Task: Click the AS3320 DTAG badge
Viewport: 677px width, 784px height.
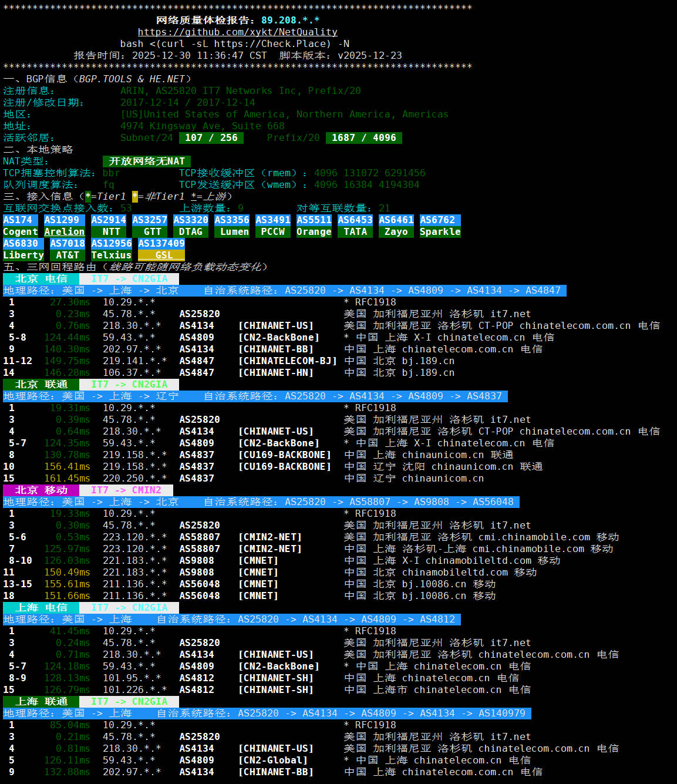Action: [x=191, y=226]
